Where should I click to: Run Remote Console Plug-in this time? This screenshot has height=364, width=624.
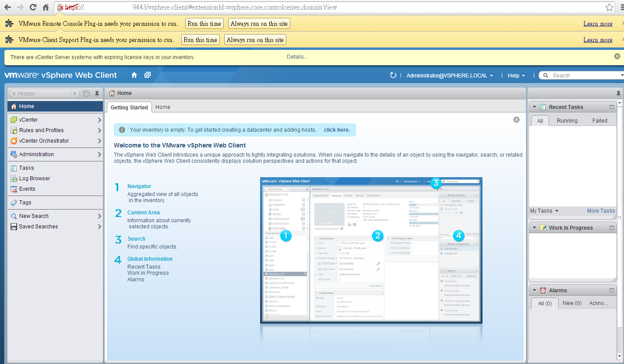(x=204, y=24)
